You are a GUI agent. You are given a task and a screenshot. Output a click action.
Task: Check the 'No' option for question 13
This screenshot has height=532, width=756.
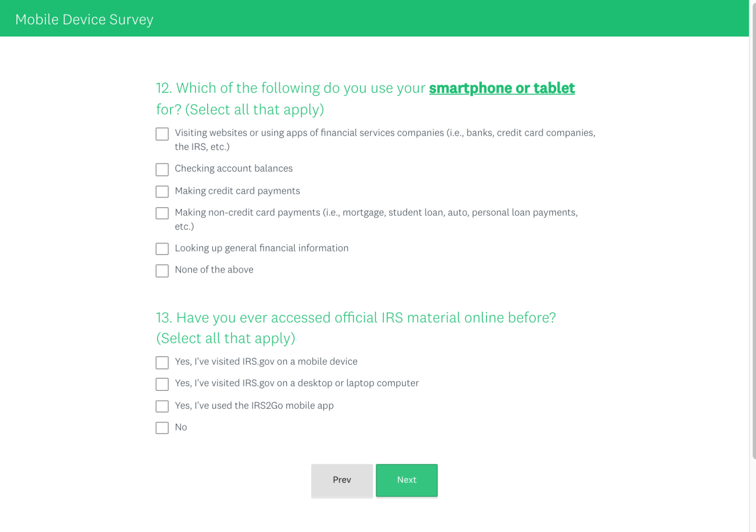click(x=162, y=428)
